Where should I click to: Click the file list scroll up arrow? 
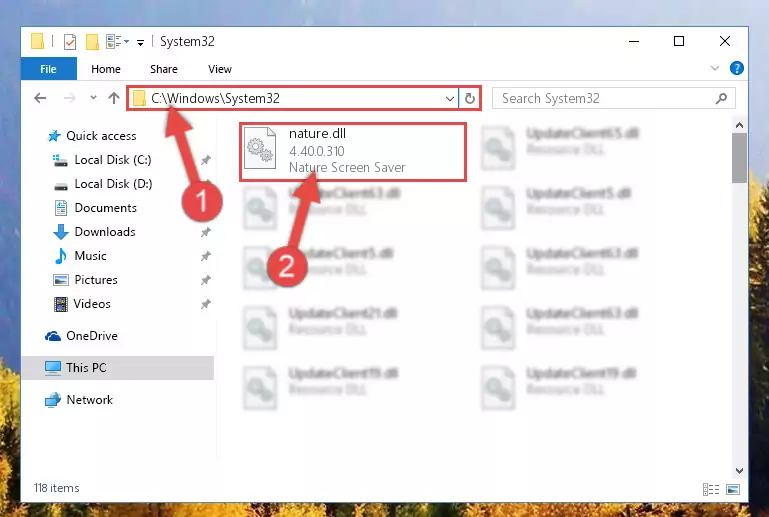click(x=739, y=125)
